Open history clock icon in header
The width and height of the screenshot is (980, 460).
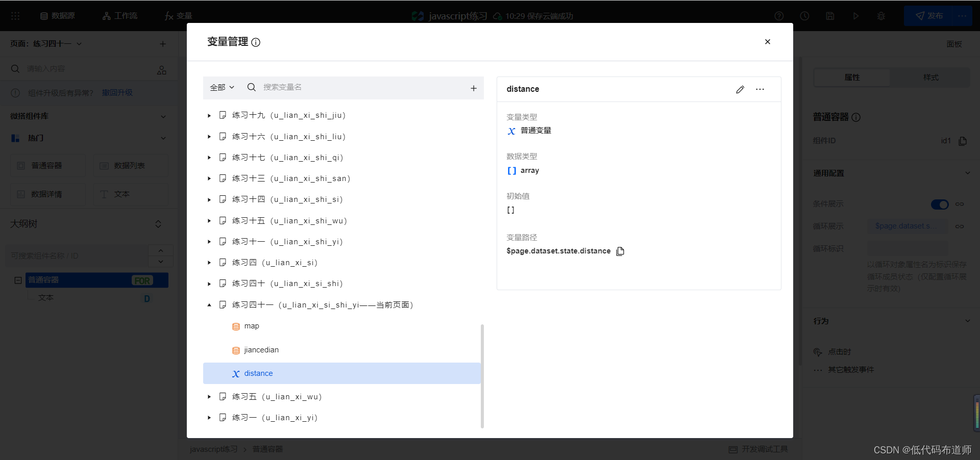click(804, 16)
